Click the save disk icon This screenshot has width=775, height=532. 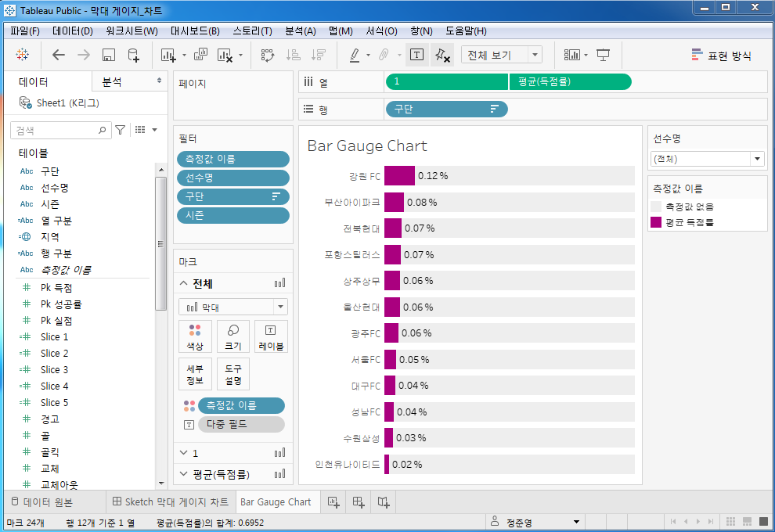109,55
